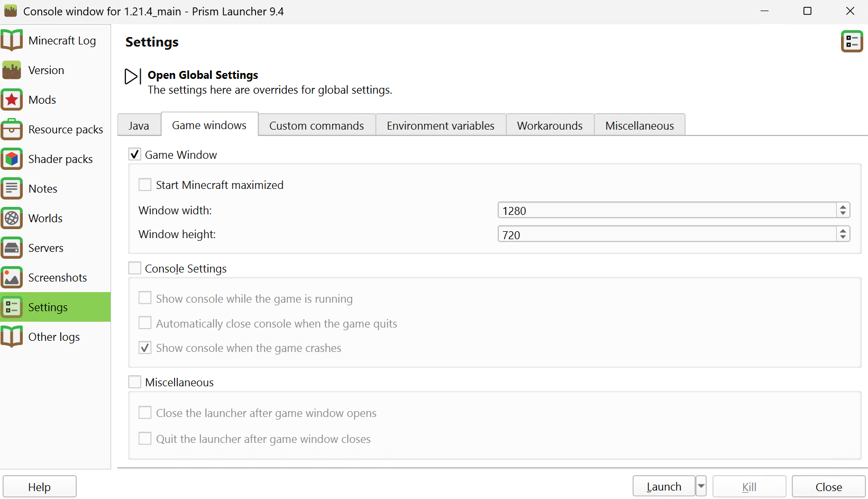This screenshot has width=868, height=499.
Task: Click the Window height input field
Action: [666, 234]
